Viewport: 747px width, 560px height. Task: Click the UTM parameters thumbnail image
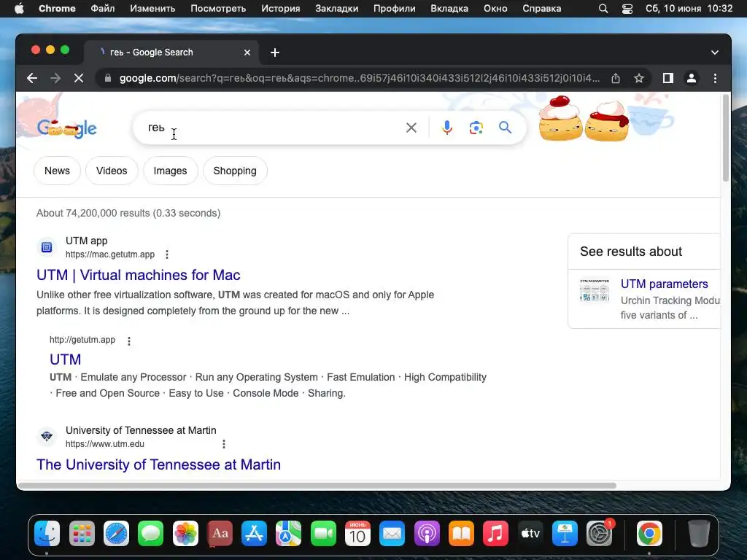click(x=594, y=290)
